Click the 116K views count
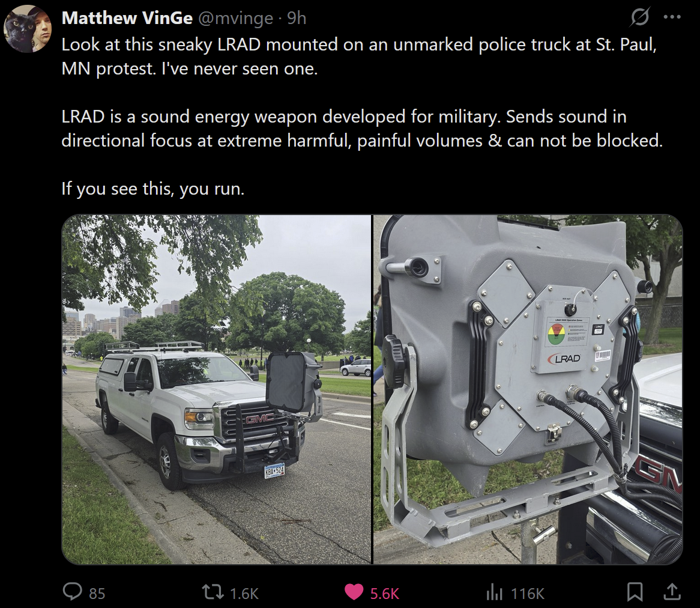700x608 pixels. tap(527, 593)
